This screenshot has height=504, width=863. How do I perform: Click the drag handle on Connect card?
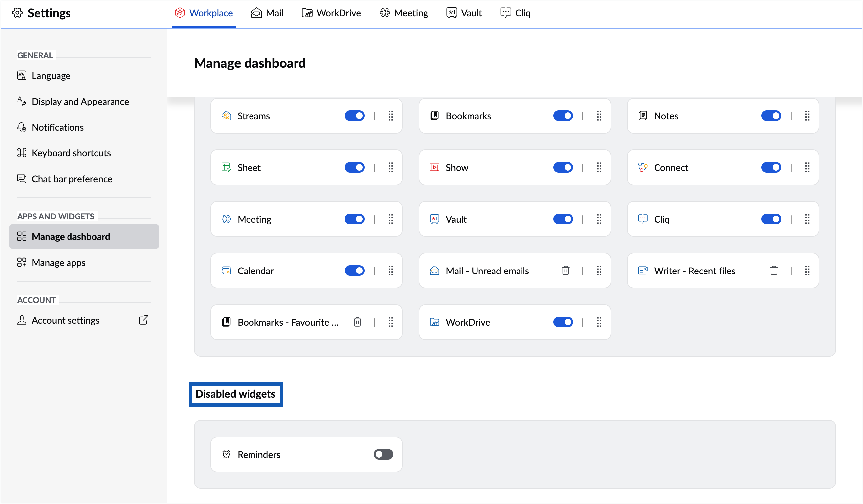tap(807, 168)
